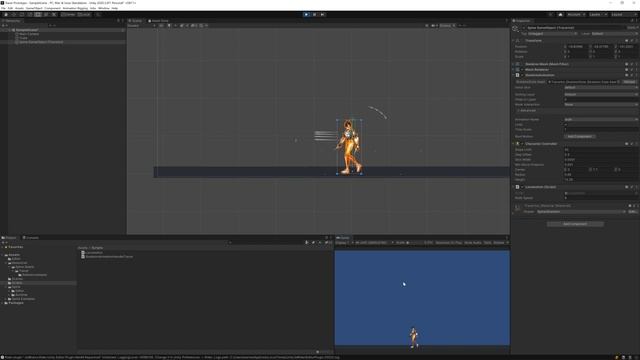This screenshot has width=640, height=360.
Task: Open Character Controller component options menu
Action: coord(636,144)
